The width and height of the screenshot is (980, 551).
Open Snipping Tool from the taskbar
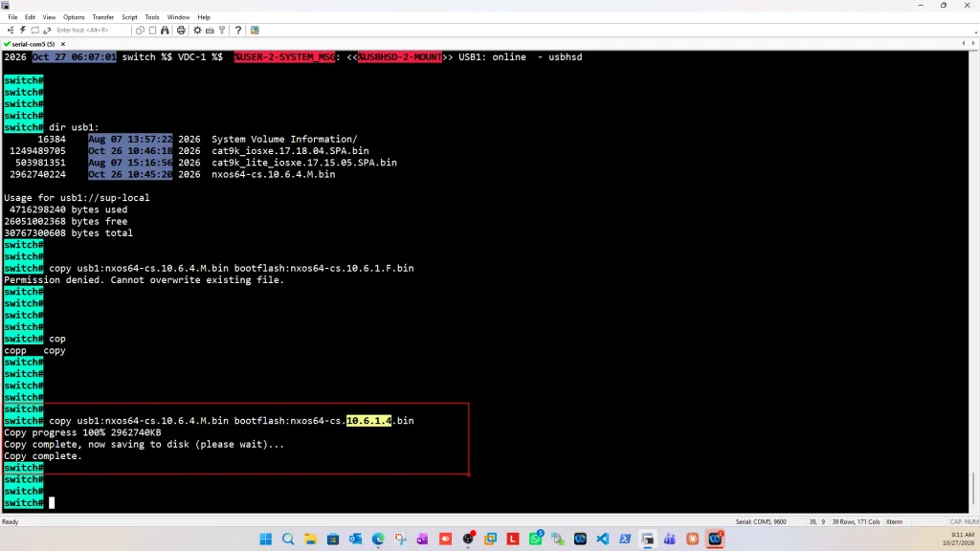coord(401,539)
